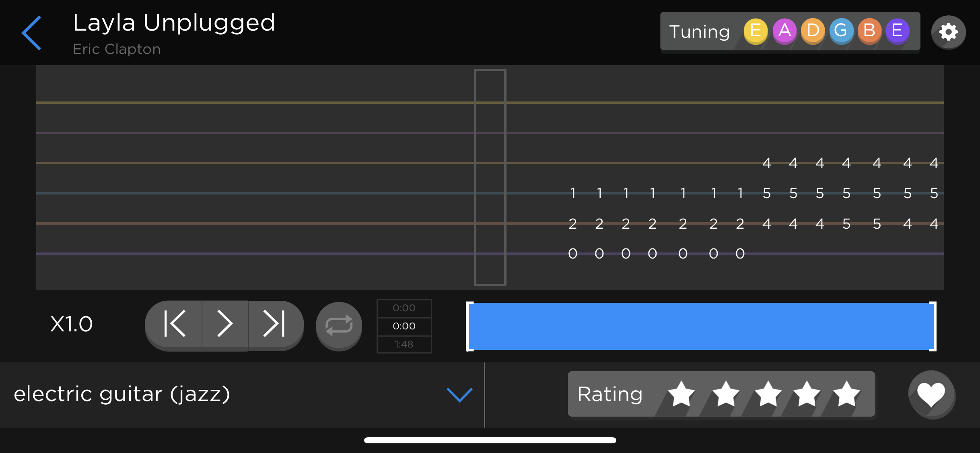Rate the tab with the fifth star
Screen dimensions: 980x453
click(x=846, y=394)
